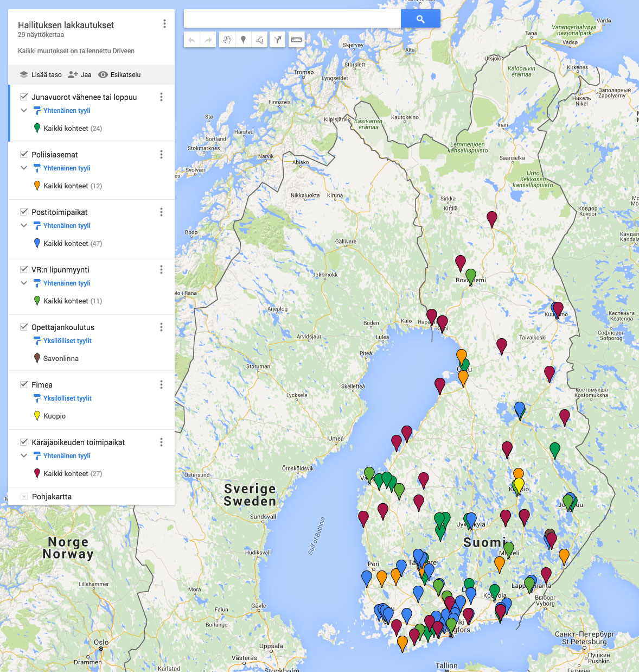The height and width of the screenshot is (672, 639).
Task: Select Kaikki kohteet (47) under Postitoimipaikat
Action: (73, 244)
